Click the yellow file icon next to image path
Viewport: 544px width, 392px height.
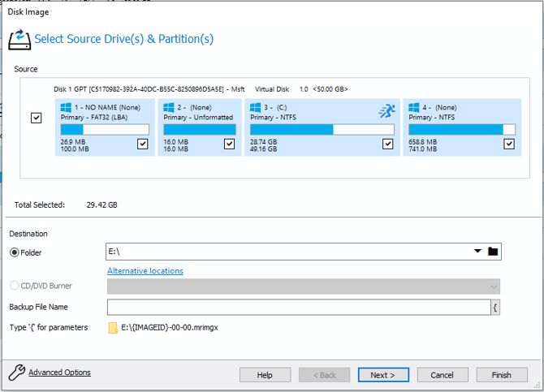pos(113,327)
